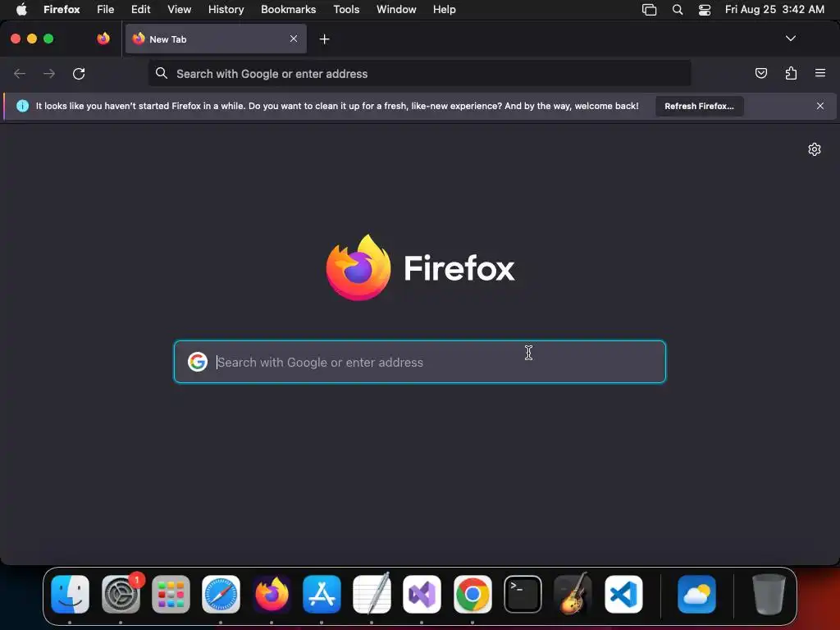This screenshot has height=630, width=840.
Task: Open Control Center in menu bar
Action: coord(705,10)
